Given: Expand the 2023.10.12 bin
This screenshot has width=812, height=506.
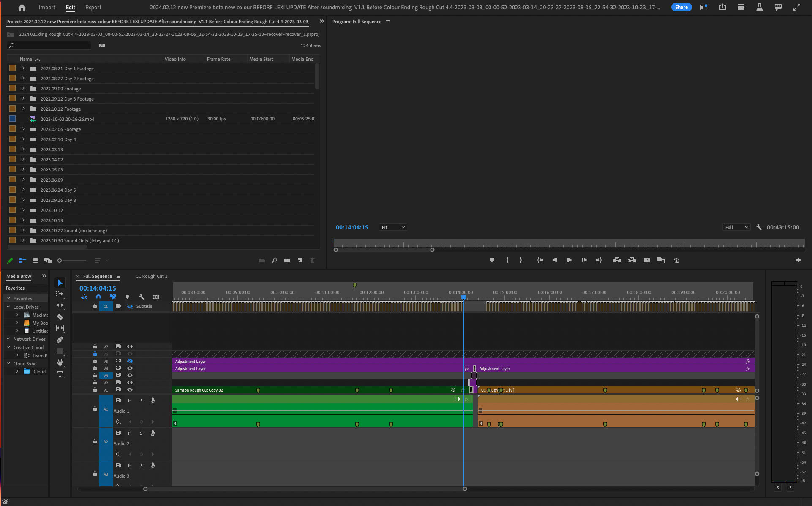Looking at the screenshot, I should click(x=23, y=210).
